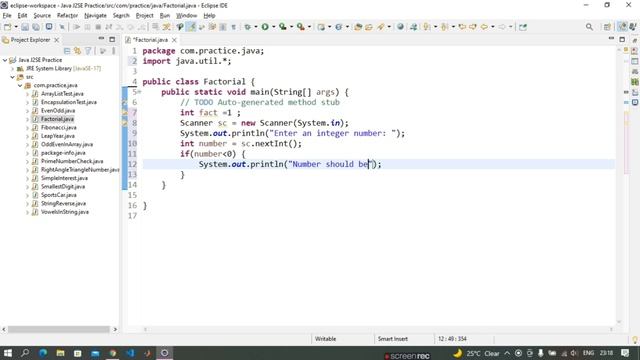Click the Resume debug icon
This screenshot has height=360, width=640.
coord(76,27)
